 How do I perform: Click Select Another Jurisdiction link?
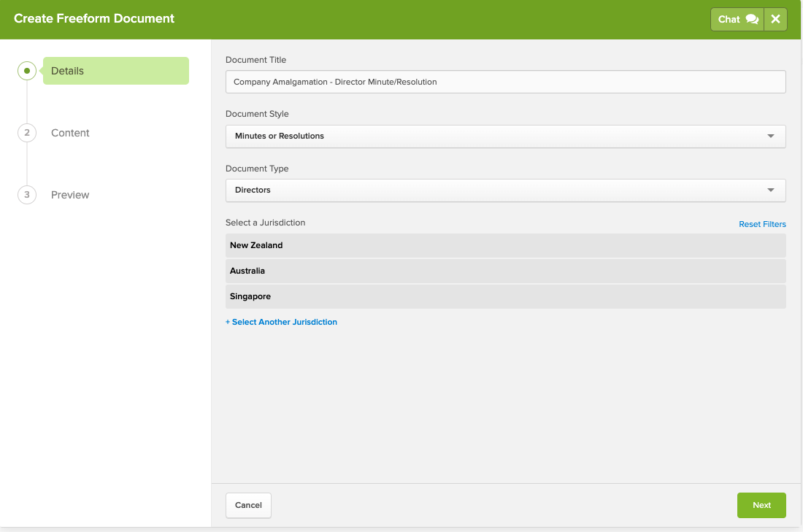click(281, 322)
